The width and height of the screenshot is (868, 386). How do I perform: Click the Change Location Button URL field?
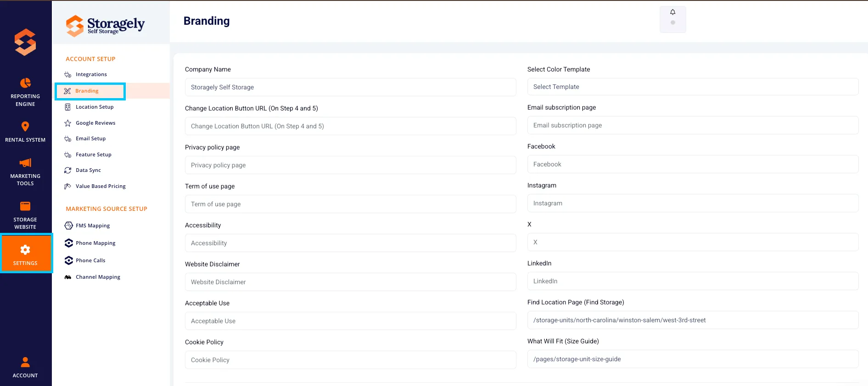[350, 126]
